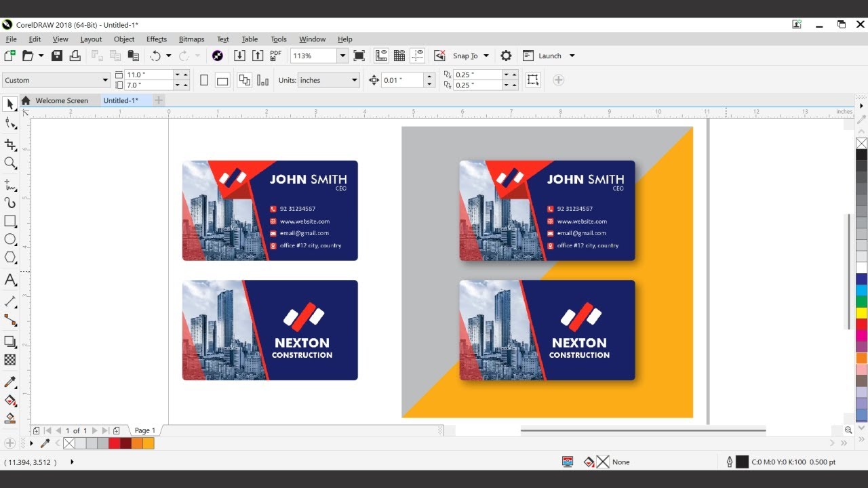Add a new document tab
The width and height of the screenshot is (868, 488).
click(159, 100)
